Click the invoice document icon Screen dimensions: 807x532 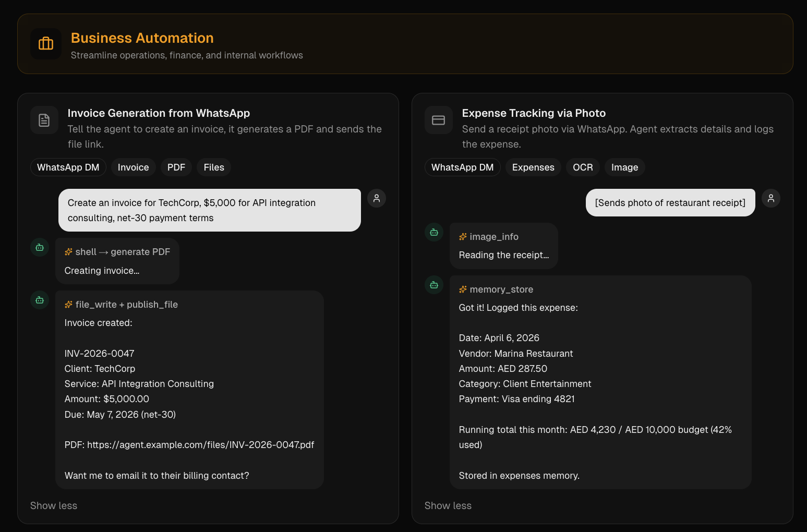tap(44, 120)
